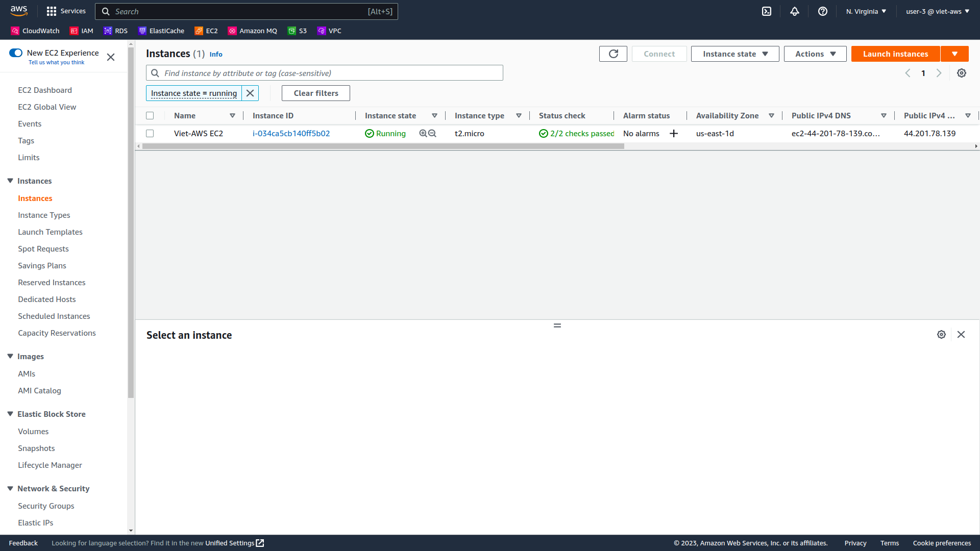This screenshot has height=551, width=980.
Task: Open the Services grid menu
Action: click(x=66, y=11)
